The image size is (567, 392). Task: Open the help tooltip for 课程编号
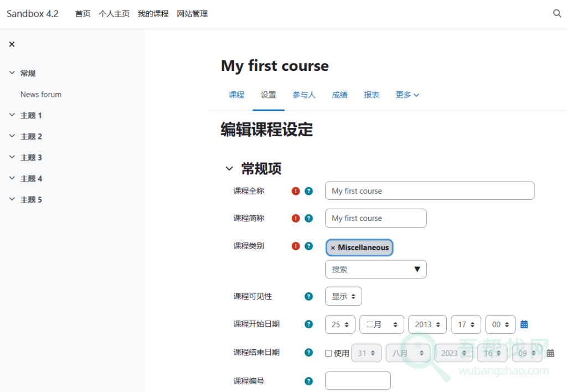point(309,380)
